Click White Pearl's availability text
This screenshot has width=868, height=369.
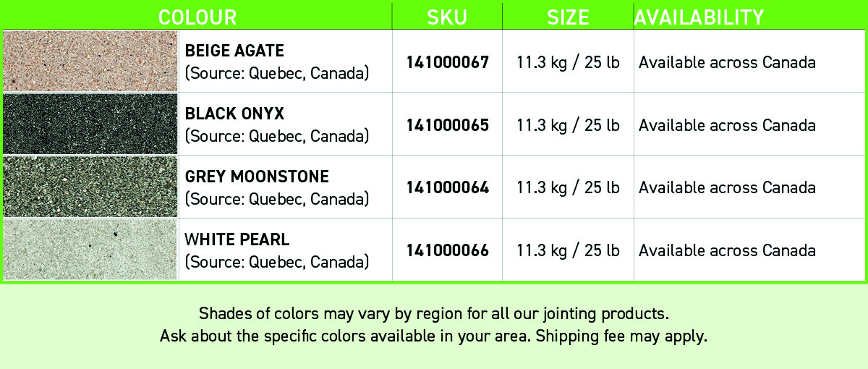click(727, 251)
